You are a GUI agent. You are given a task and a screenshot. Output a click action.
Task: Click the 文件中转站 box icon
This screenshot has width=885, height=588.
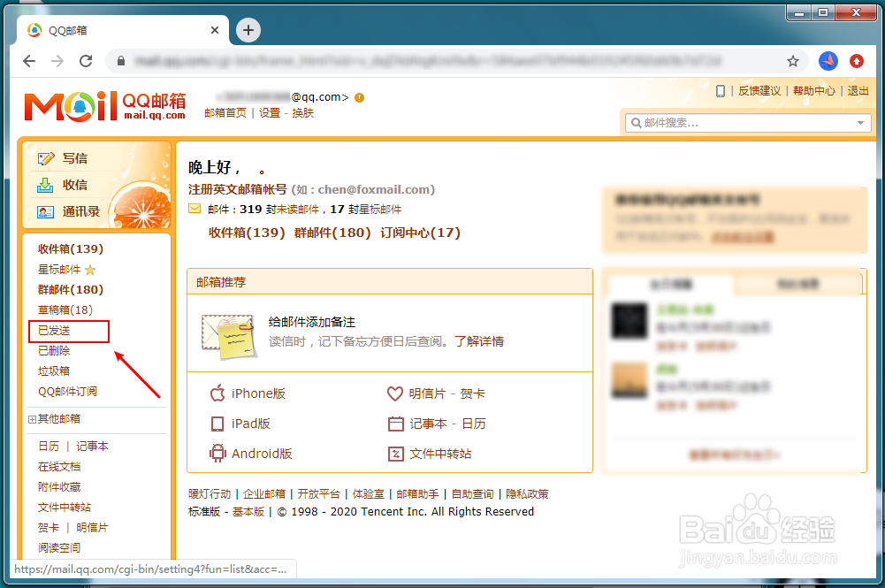point(396,454)
